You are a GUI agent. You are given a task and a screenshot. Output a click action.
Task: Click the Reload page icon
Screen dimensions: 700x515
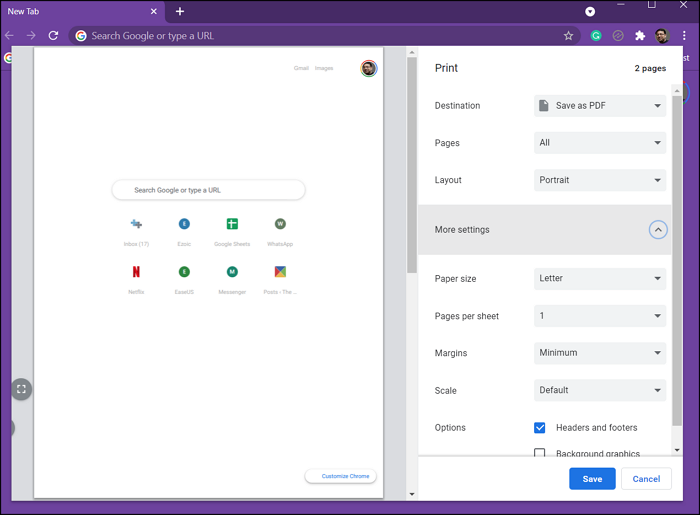(53, 36)
